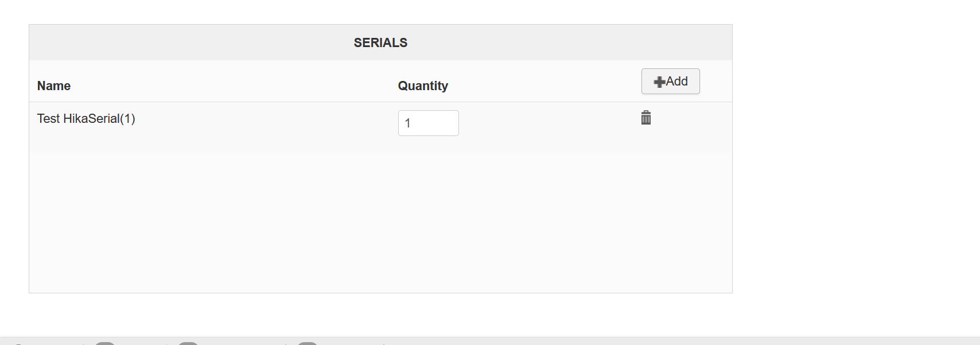Screen dimensions: 980x345
Task: Click the middle gray badge in bottom bar
Action: 188,343
